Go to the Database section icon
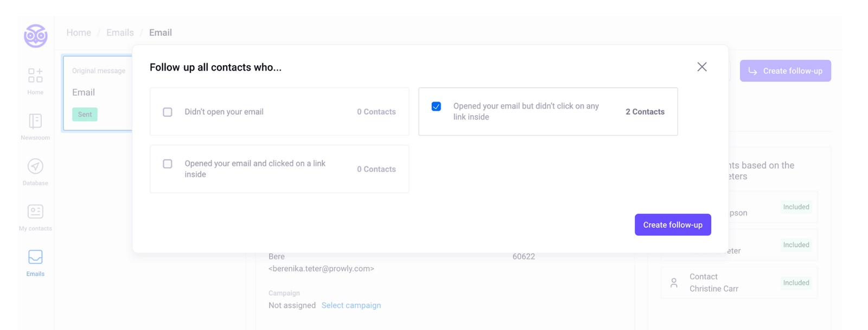The height and width of the screenshot is (330, 868). pyautogui.click(x=35, y=167)
